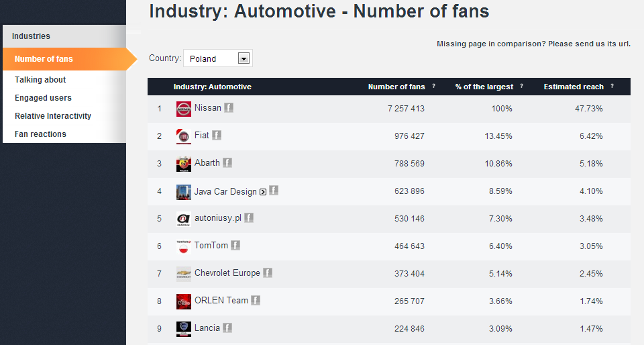Show help for % of the largest

click(x=521, y=87)
